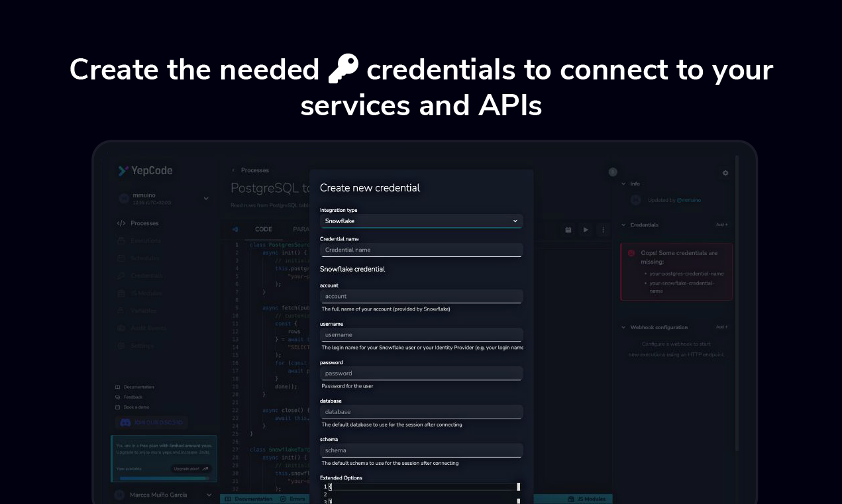The width and height of the screenshot is (842, 504).
Task: Open the Feedback link
Action: click(x=129, y=397)
